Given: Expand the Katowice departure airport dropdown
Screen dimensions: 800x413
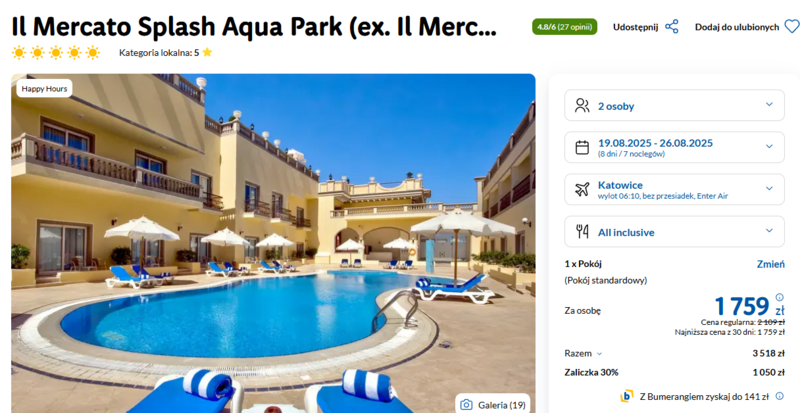Looking at the screenshot, I should (x=674, y=189).
